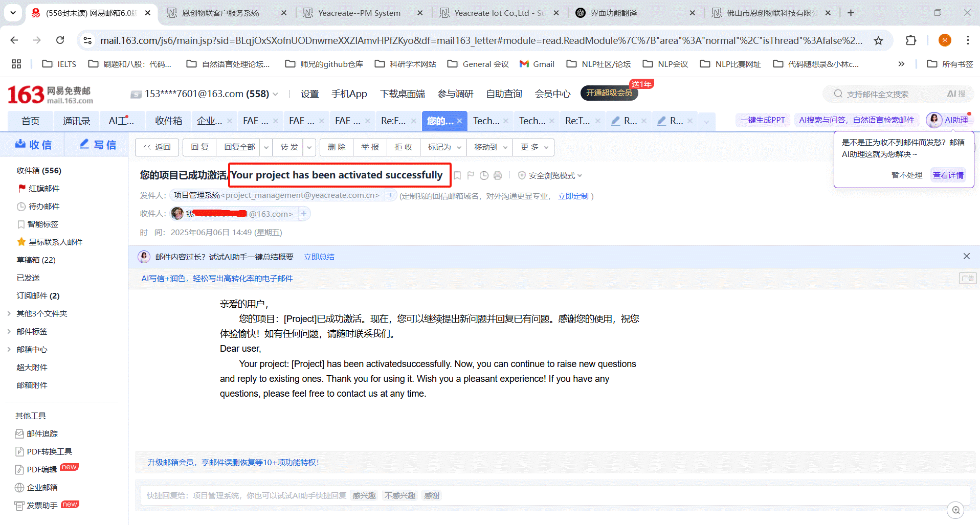This screenshot has height=525, width=980.
Task: Switch to the 收件箱 tab
Action: (x=168, y=121)
